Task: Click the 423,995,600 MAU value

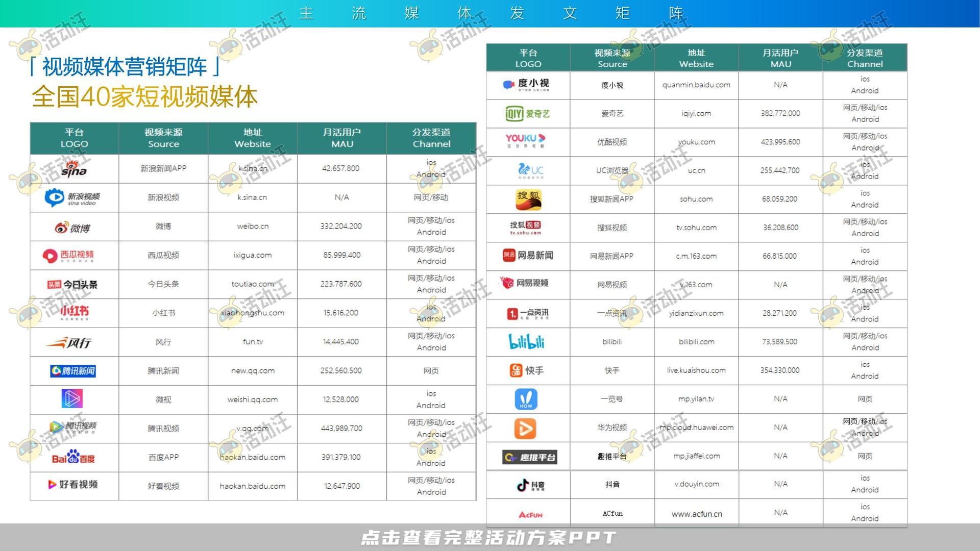Action: (780, 142)
